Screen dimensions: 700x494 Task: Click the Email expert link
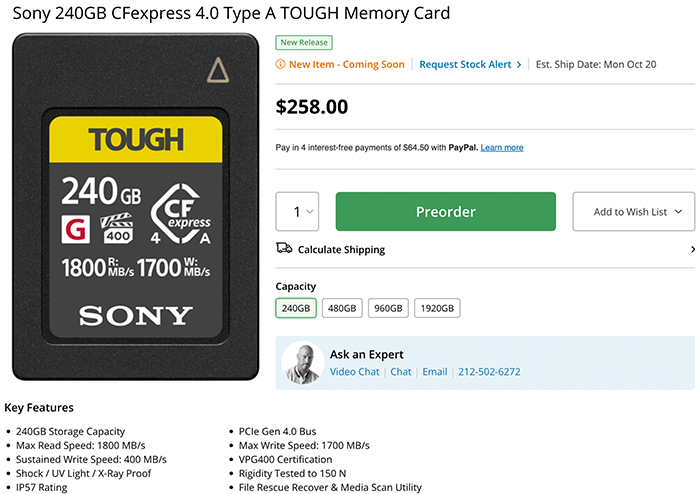pos(435,372)
